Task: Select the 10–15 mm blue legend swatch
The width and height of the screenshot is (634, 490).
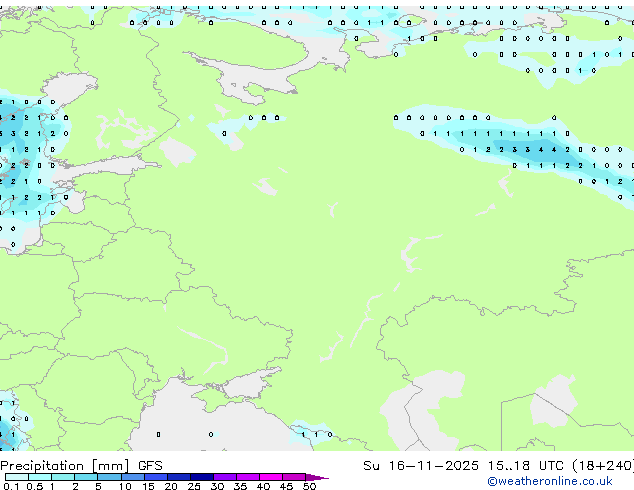Action: (133, 477)
